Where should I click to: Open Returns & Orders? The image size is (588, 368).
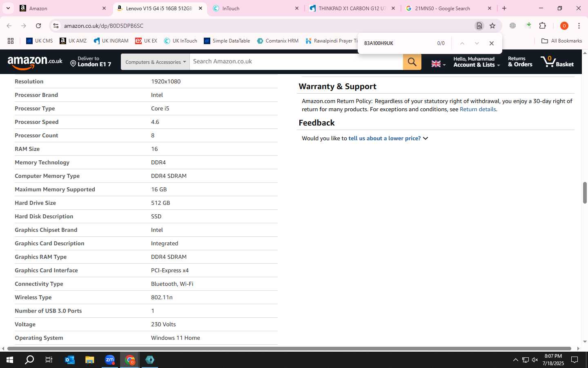click(520, 62)
